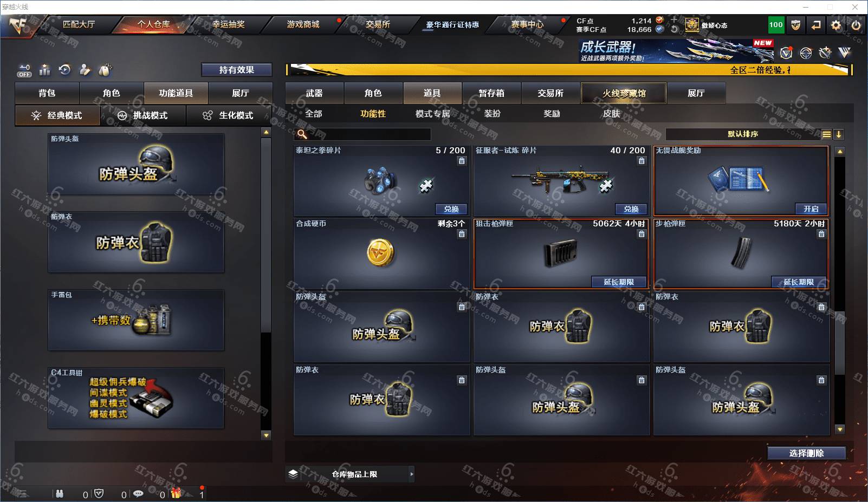Open the settings gear icon
This screenshot has width=868, height=502.
[836, 25]
